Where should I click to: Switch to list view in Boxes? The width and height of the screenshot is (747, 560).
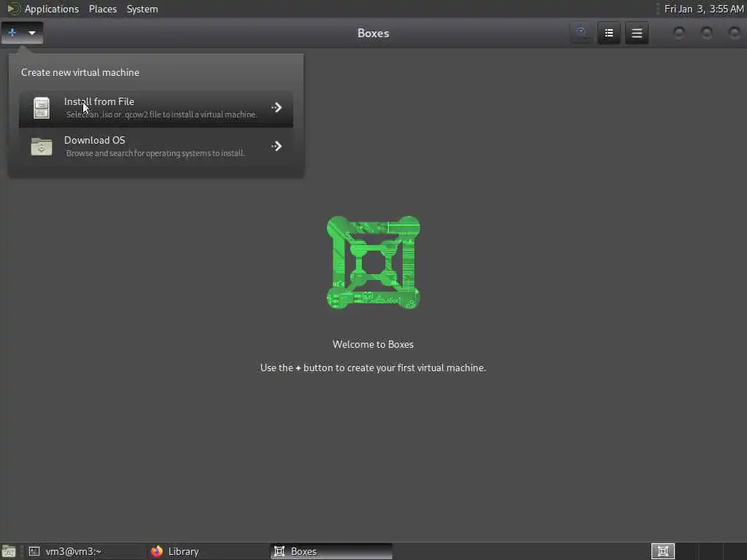(x=609, y=33)
